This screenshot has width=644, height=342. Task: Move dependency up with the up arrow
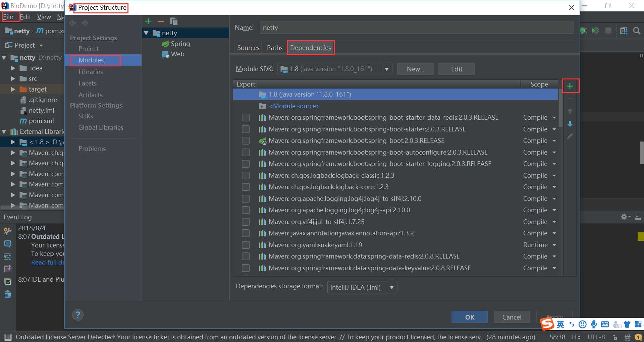(570, 111)
